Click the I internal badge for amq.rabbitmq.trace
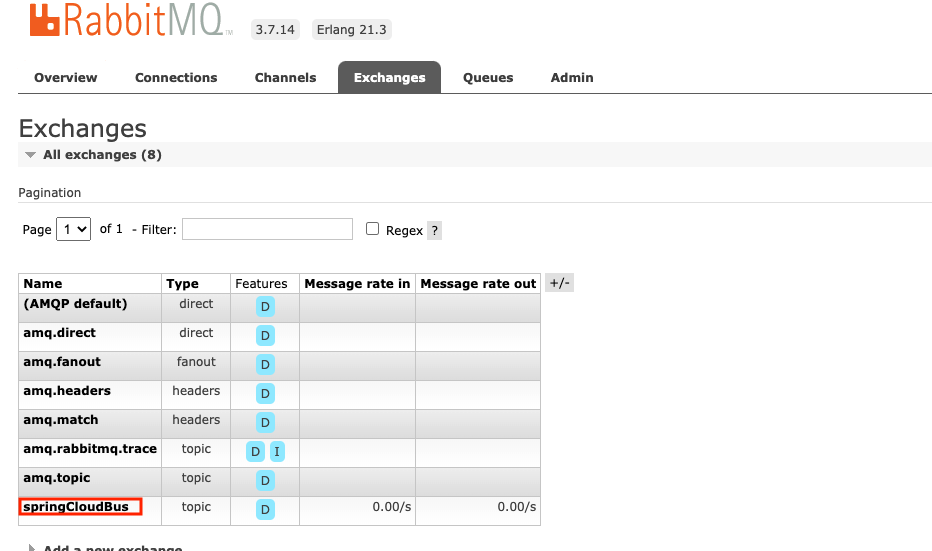The width and height of the screenshot is (932, 551). (x=277, y=452)
